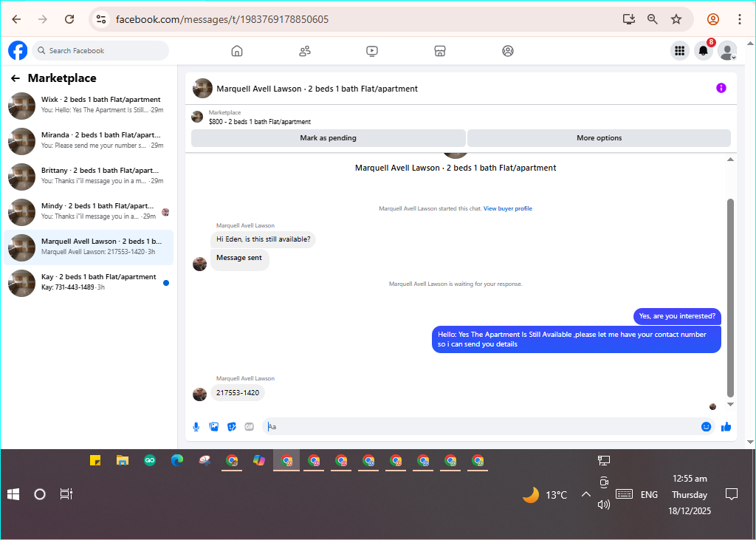Click the address bar URL
The height and width of the screenshot is (540, 756).
click(x=222, y=19)
